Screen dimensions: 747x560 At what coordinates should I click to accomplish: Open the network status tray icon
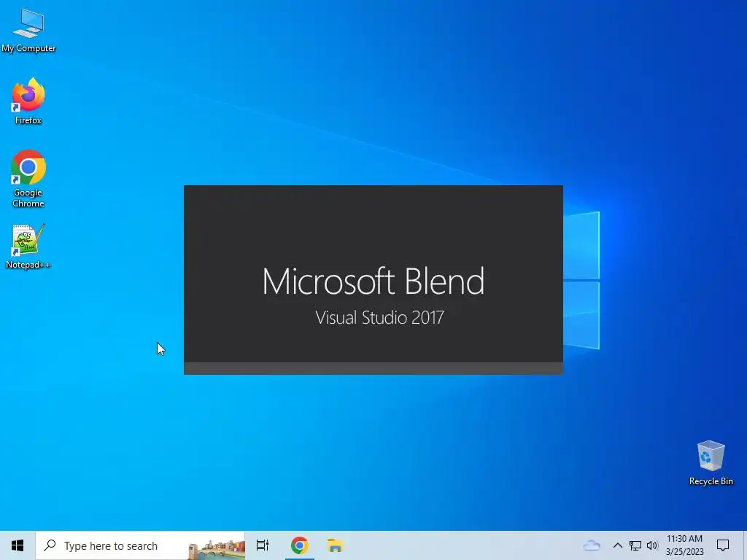[x=635, y=545]
